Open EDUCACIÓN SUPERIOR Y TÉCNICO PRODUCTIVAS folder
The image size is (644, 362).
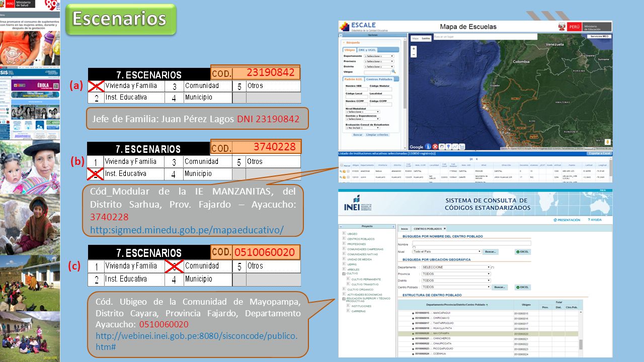coord(367,300)
